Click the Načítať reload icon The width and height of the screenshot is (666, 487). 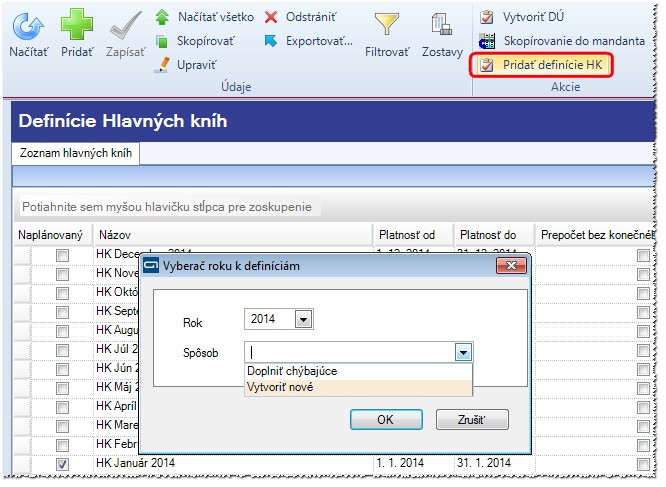(x=28, y=26)
